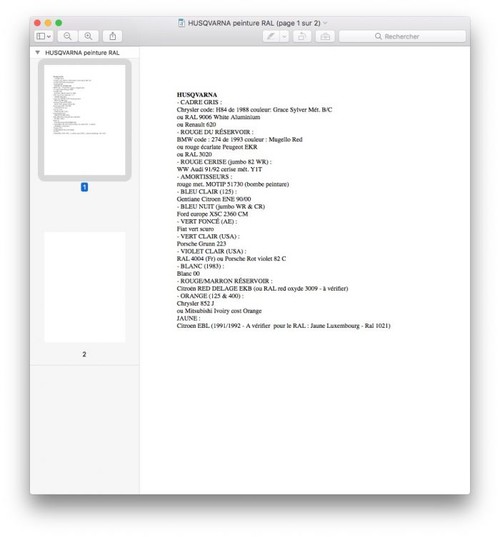Image resolution: width=500 pixels, height=537 pixels.
Task: Open the title bar document name chevron
Action: 325,23
